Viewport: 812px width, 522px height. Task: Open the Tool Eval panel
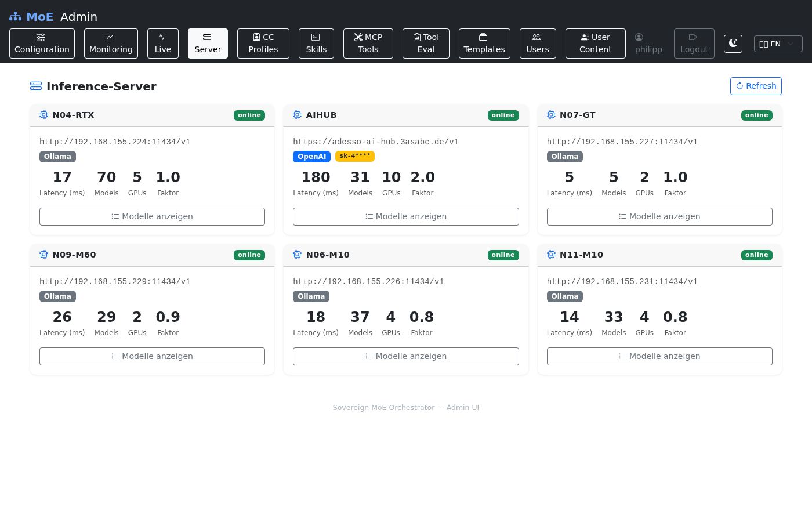426,43
